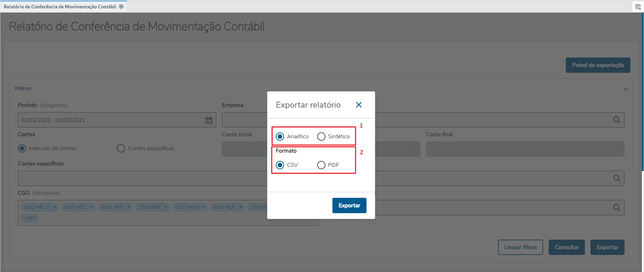Open the calendar picker for Período
This screenshot has height=272, width=644.
pyautogui.click(x=209, y=120)
